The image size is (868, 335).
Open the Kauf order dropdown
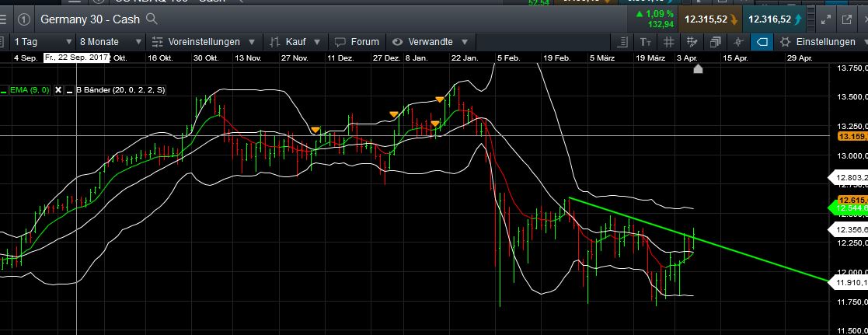295,41
